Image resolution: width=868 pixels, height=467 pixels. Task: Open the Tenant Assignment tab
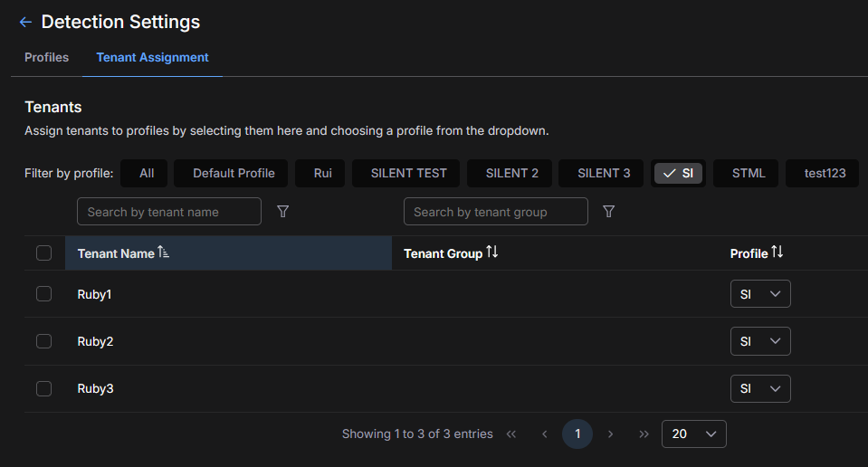point(152,57)
